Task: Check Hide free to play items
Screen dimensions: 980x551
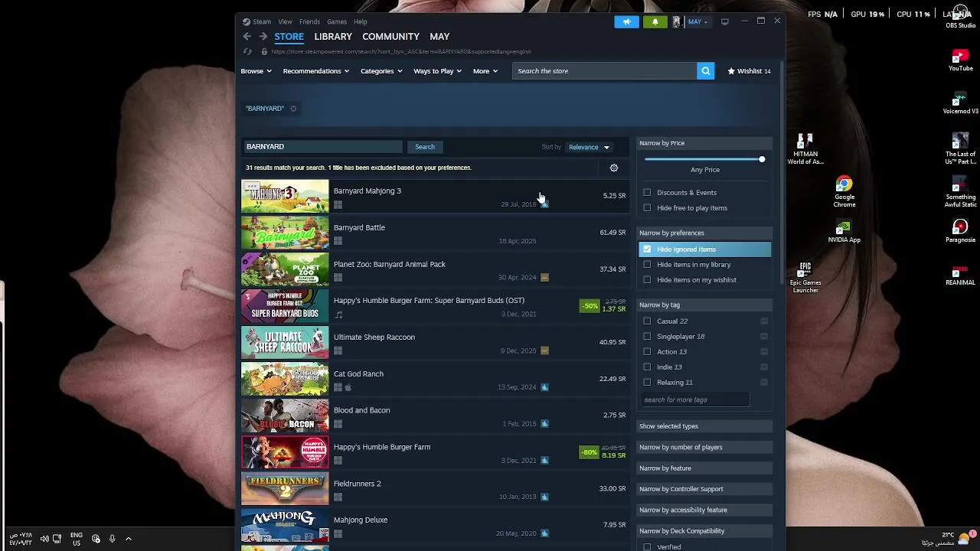Action: [x=647, y=208]
